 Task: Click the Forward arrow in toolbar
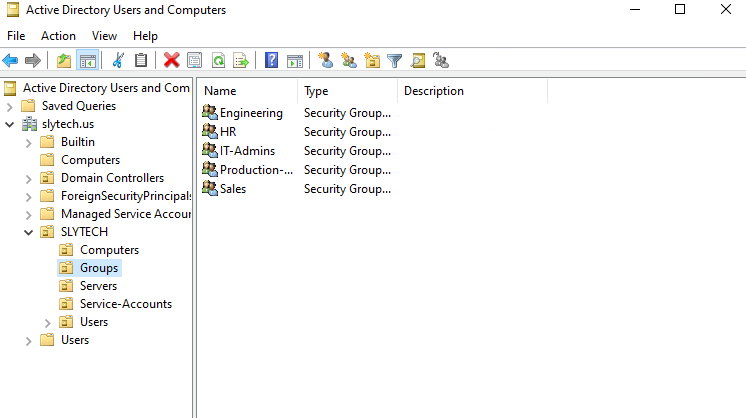coord(32,60)
